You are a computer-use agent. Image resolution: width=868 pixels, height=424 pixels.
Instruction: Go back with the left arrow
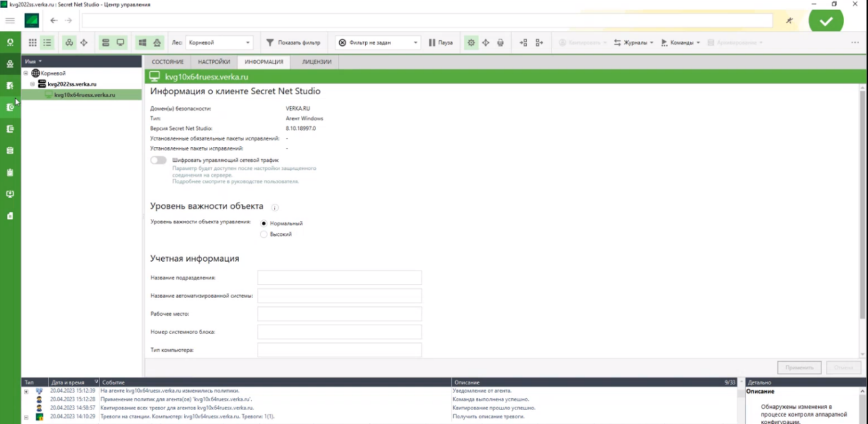(x=54, y=21)
